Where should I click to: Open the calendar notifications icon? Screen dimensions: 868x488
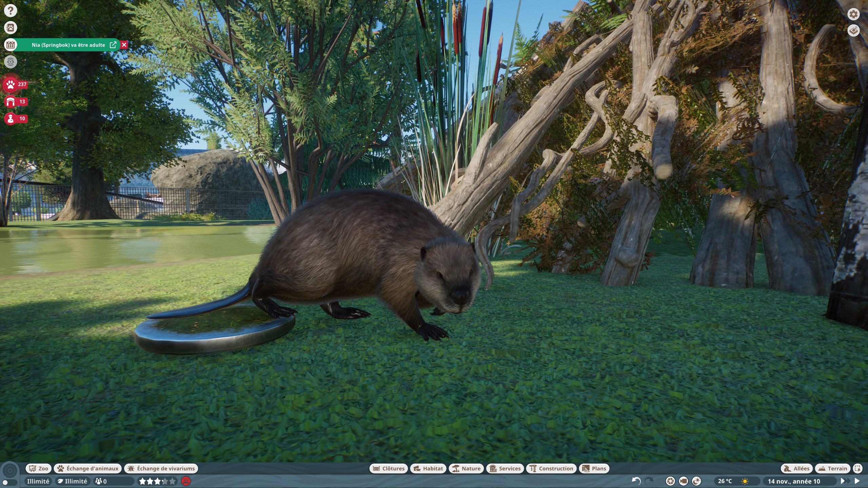[x=11, y=45]
